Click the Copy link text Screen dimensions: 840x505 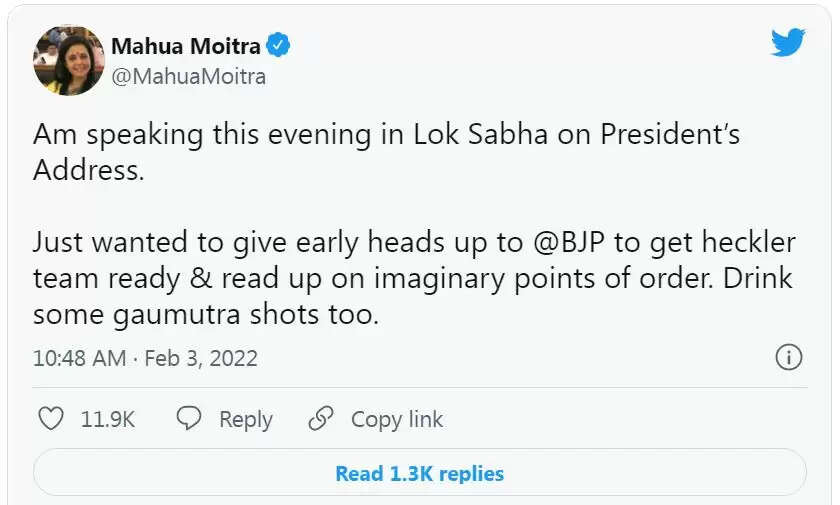(x=397, y=419)
